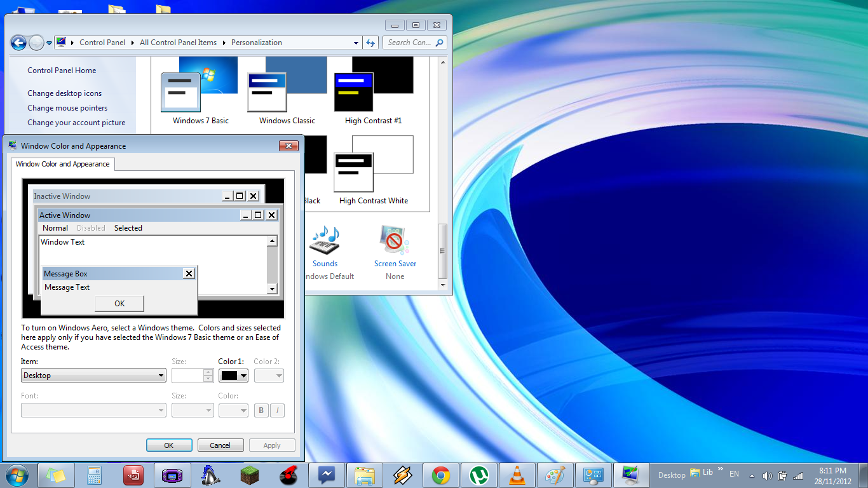Image resolution: width=868 pixels, height=488 pixels.
Task: Click the Forward arrow in Control Panel
Action: (x=36, y=43)
